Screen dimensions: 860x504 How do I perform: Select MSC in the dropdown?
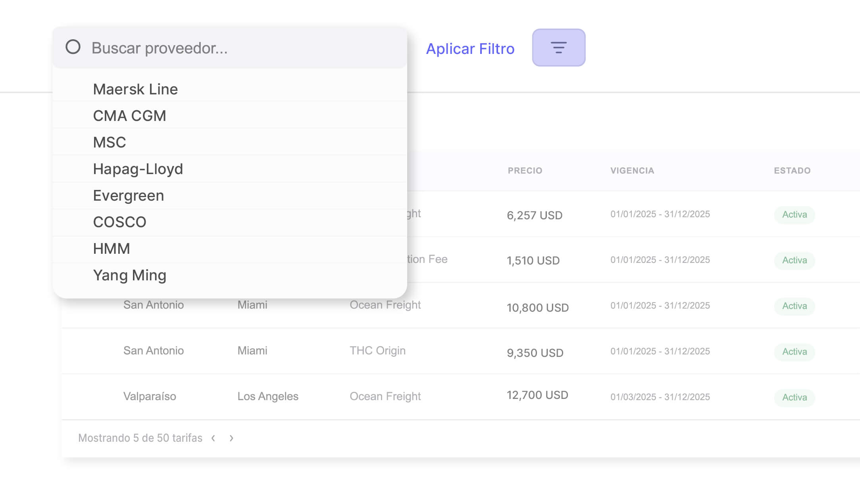pyautogui.click(x=110, y=142)
